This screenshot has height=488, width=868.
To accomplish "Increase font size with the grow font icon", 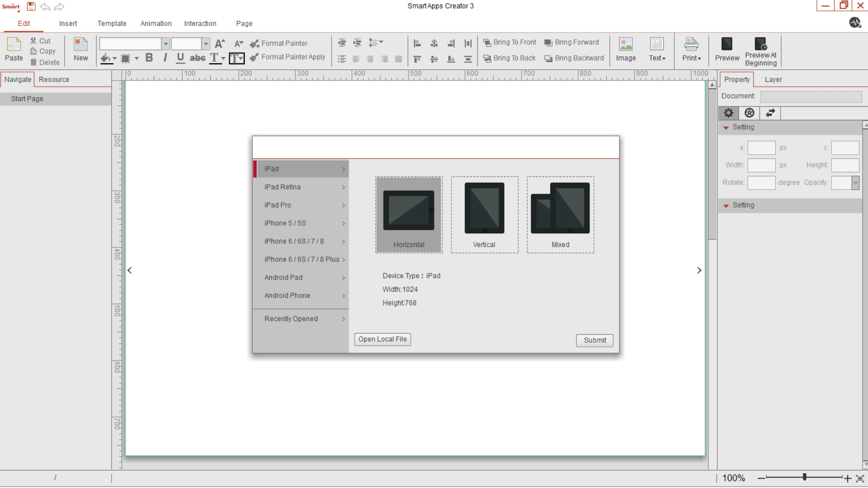I will click(x=220, y=43).
